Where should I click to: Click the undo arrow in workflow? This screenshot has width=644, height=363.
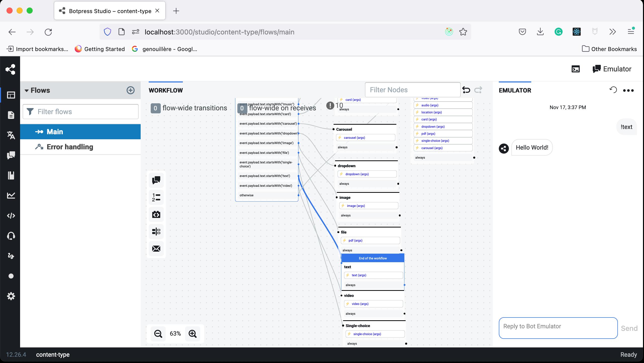coord(466,90)
